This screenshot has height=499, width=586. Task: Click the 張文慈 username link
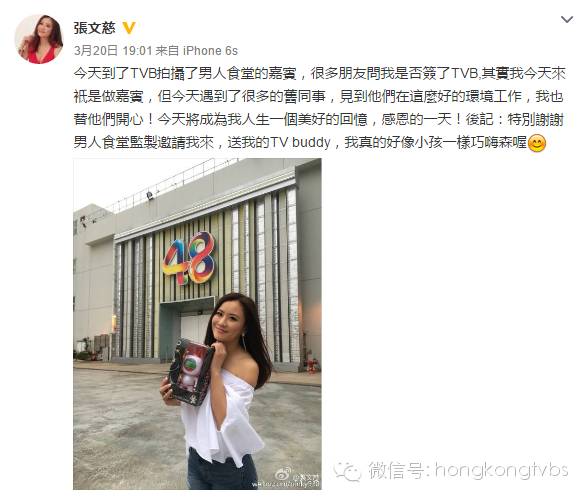pos(95,28)
